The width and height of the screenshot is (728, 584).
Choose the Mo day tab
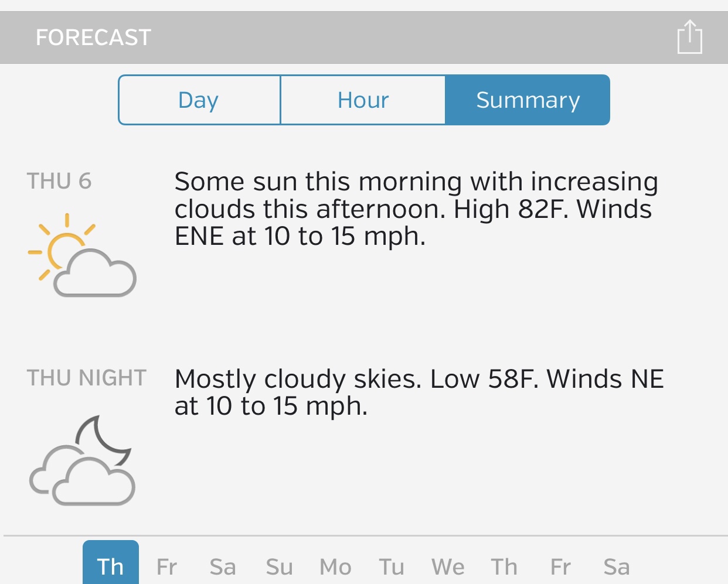point(335,567)
